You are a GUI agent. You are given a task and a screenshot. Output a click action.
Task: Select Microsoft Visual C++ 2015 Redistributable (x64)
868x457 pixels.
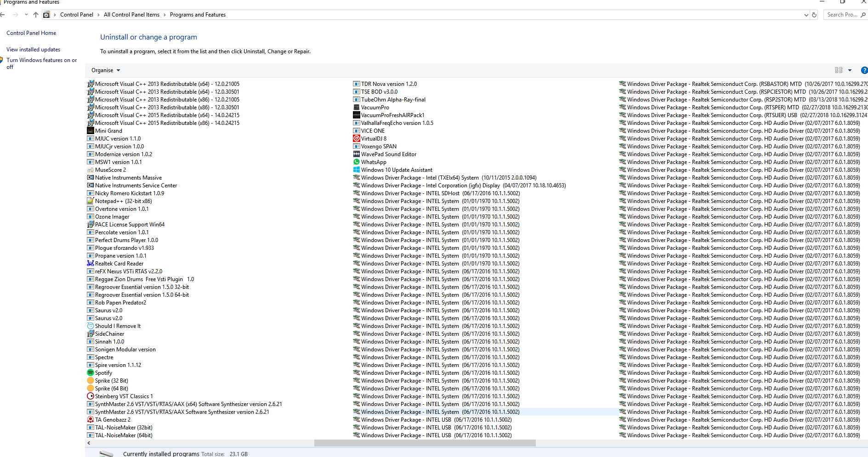pos(167,115)
